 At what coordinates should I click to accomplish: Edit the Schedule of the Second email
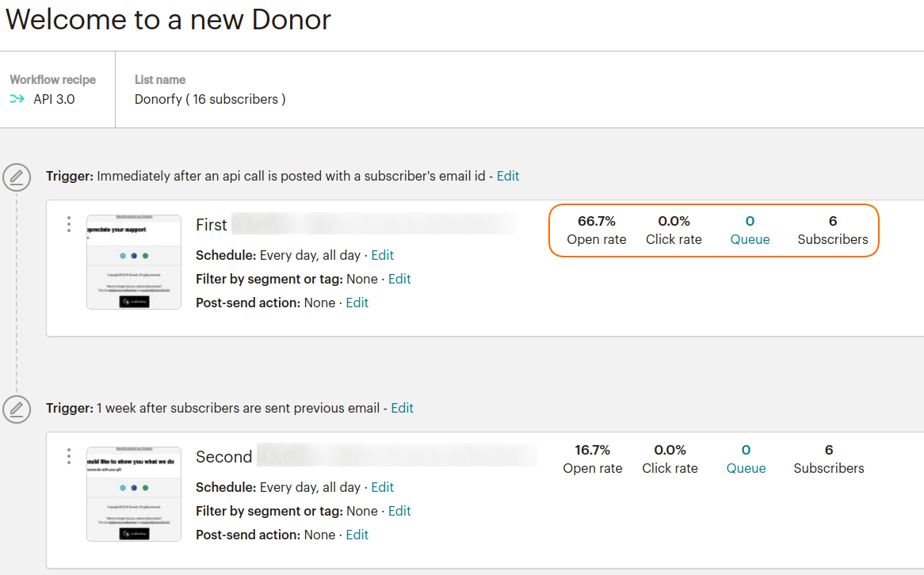pyautogui.click(x=382, y=487)
